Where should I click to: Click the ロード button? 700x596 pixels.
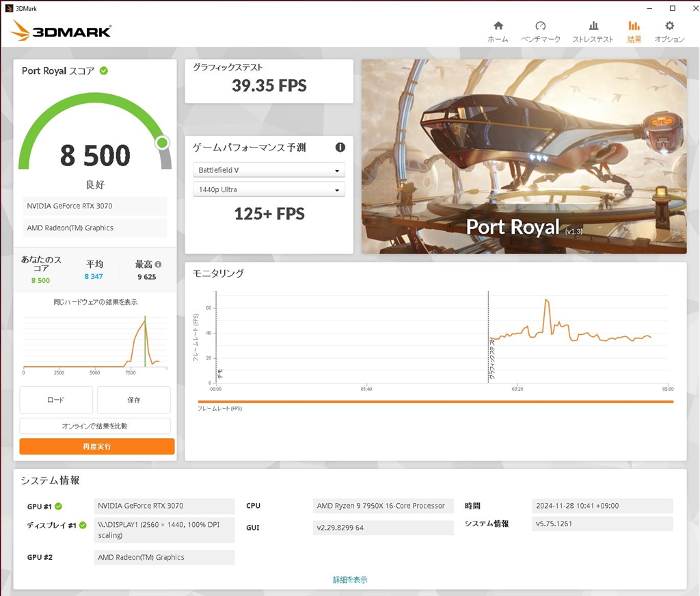[x=56, y=400]
